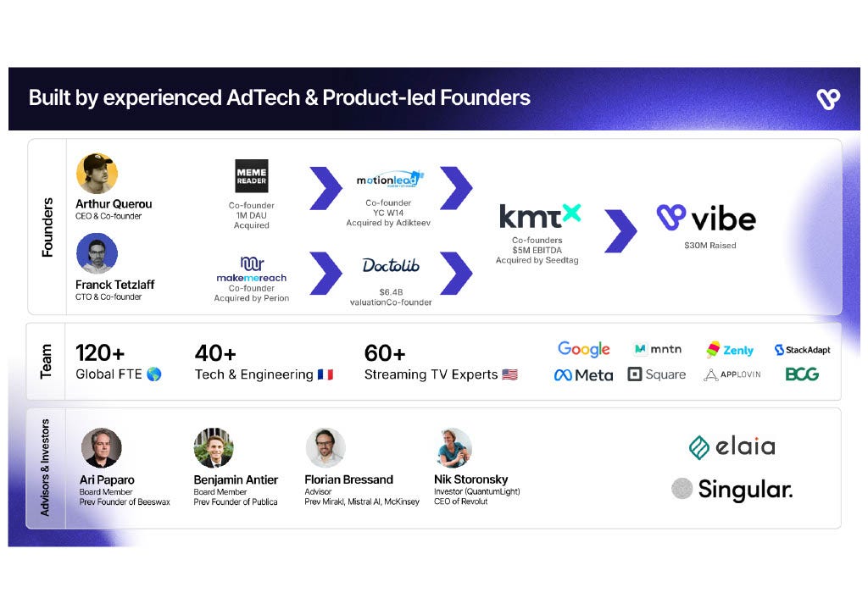Click the makemereach logo
Screen dimensions: 868x615
pos(251,269)
